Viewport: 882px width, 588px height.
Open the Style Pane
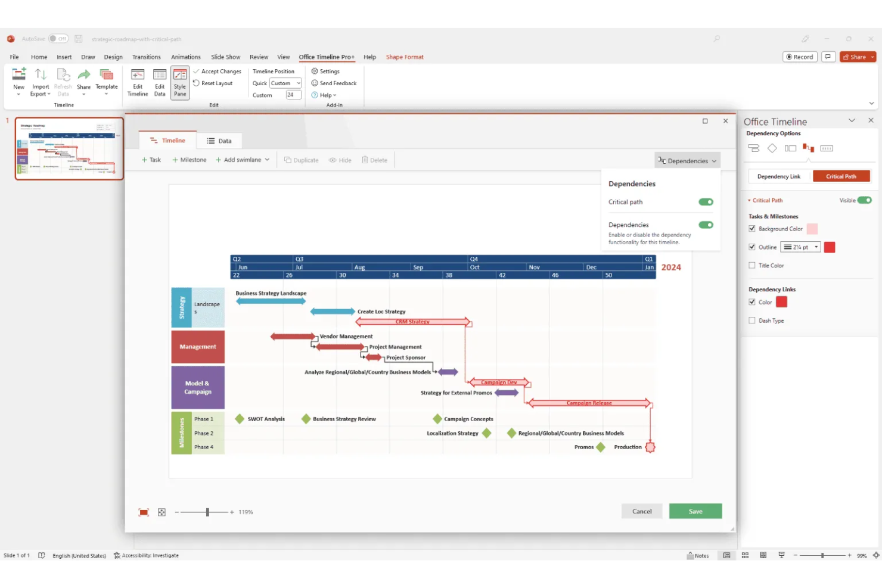coord(179,82)
